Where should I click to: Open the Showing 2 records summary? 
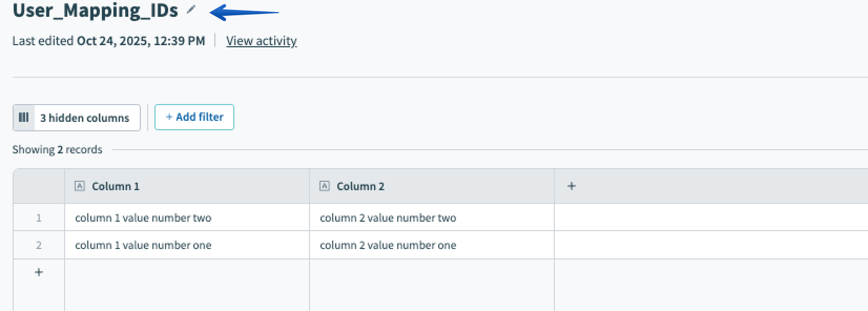57,149
